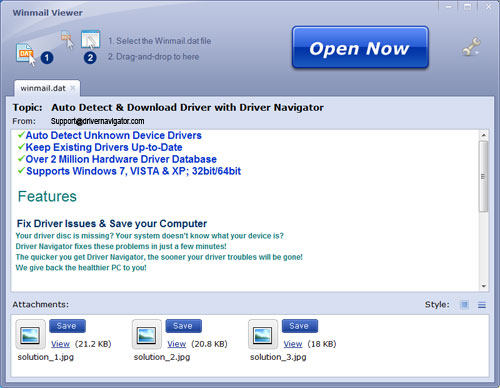Image resolution: width=500 pixels, height=388 pixels.
Task: Save the solution_1.jpg attachment
Action: (67, 326)
